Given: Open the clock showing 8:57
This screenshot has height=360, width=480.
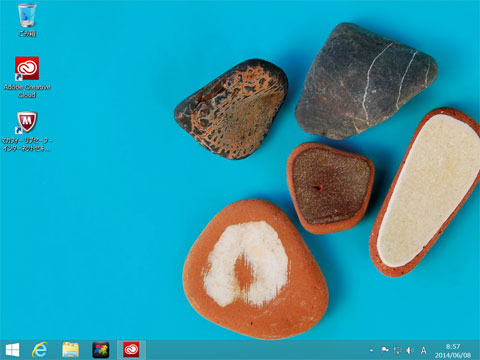Looking at the screenshot, I should tap(453, 347).
